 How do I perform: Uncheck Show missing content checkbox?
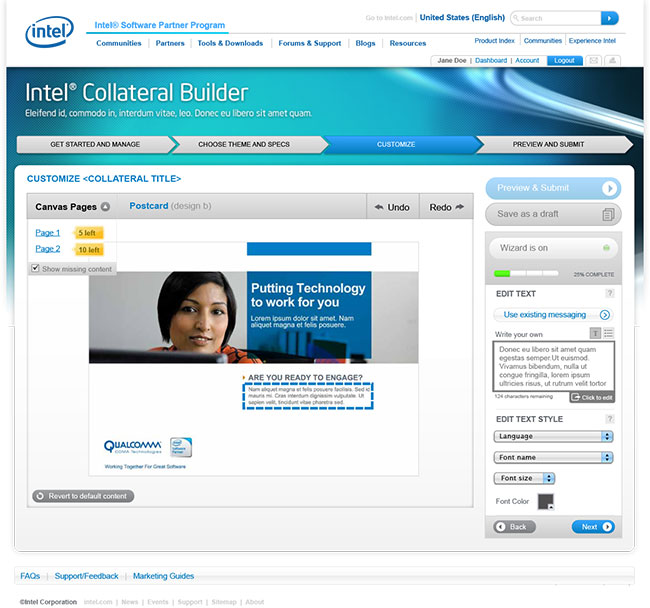36,268
